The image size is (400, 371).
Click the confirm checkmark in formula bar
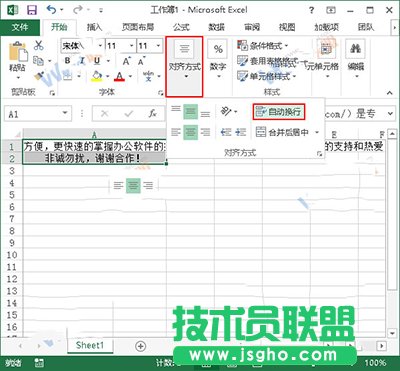pyautogui.click(x=128, y=114)
